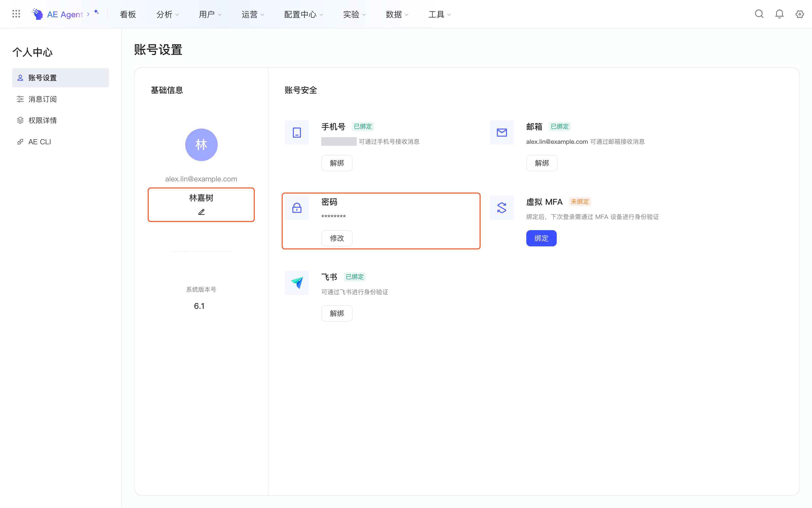This screenshot has width=812, height=508.
Task: Expand the 运营 dropdown menu
Action: tap(253, 14)
